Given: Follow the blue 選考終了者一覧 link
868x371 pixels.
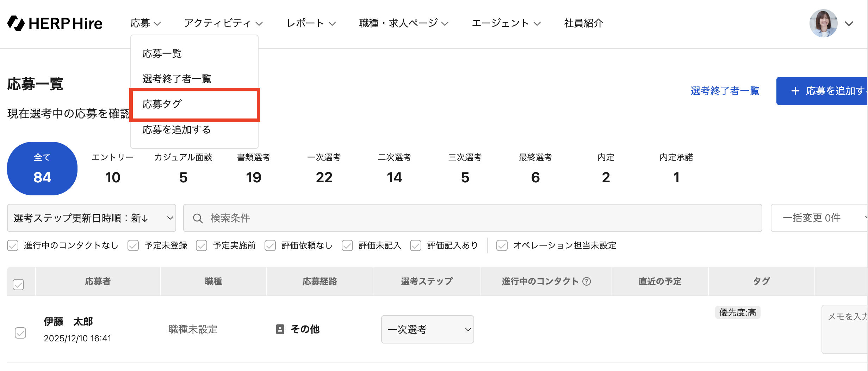Looking at the screenshot, I should [x=725, y=91].
